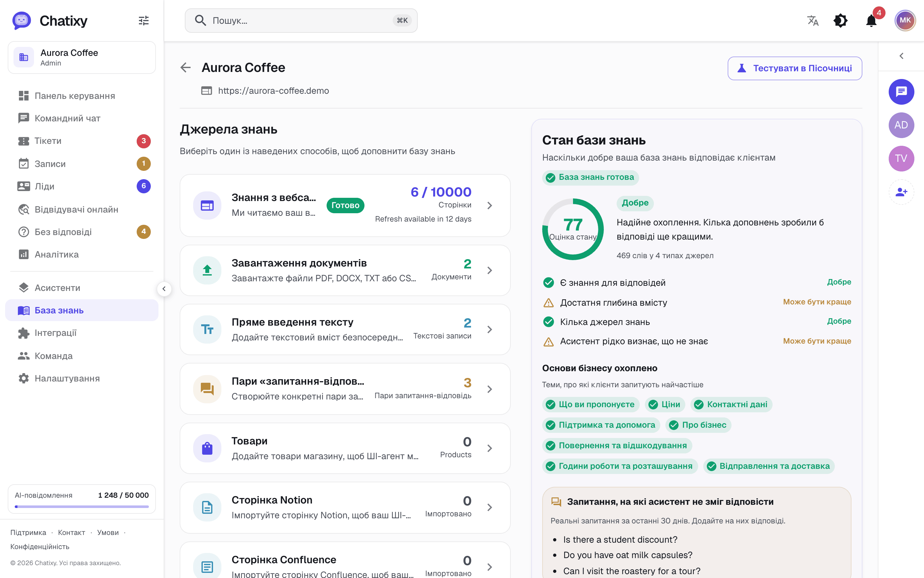Screen dimensions: 924x578
Task: Open Умови footer link
Action: click(x=108, y=532)
